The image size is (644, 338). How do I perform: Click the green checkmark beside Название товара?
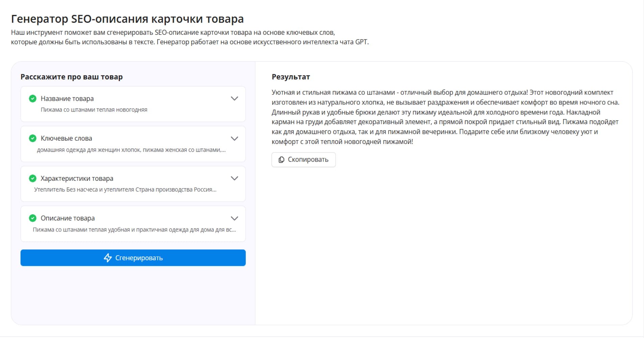(33, 99)
